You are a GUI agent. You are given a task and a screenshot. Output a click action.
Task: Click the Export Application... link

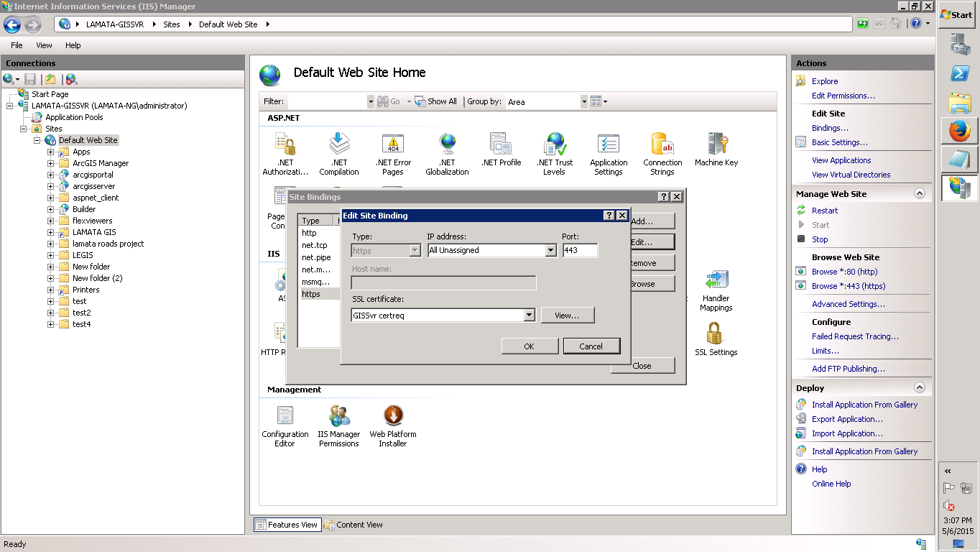pyautogui.click(x=848, y=419)
